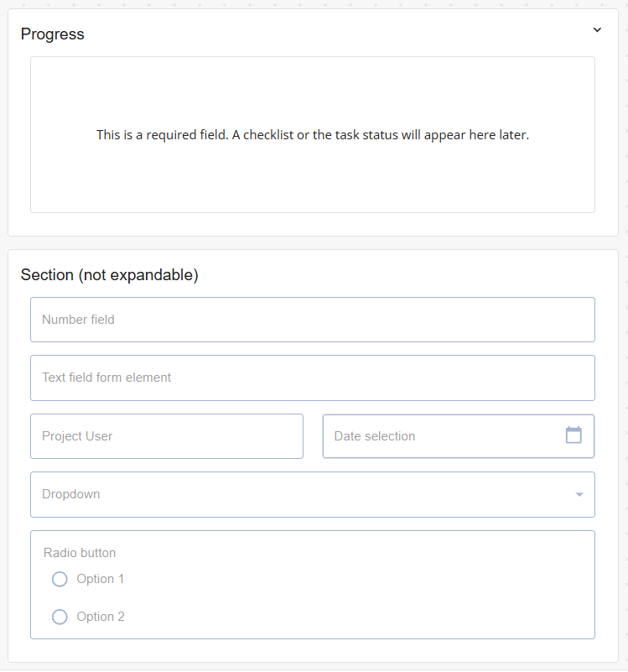Choose the Option 1 label text
628x672 pixels.
tap(101, 579)
